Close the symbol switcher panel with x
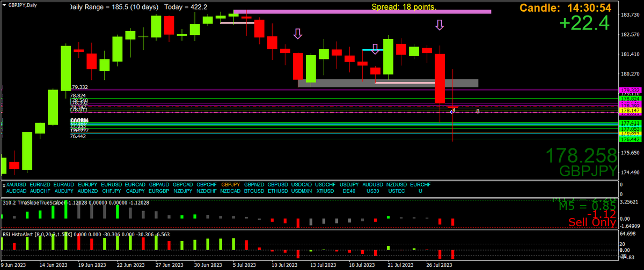The height and width of the screenshot is (270, 644). click(x=3, y=184)
